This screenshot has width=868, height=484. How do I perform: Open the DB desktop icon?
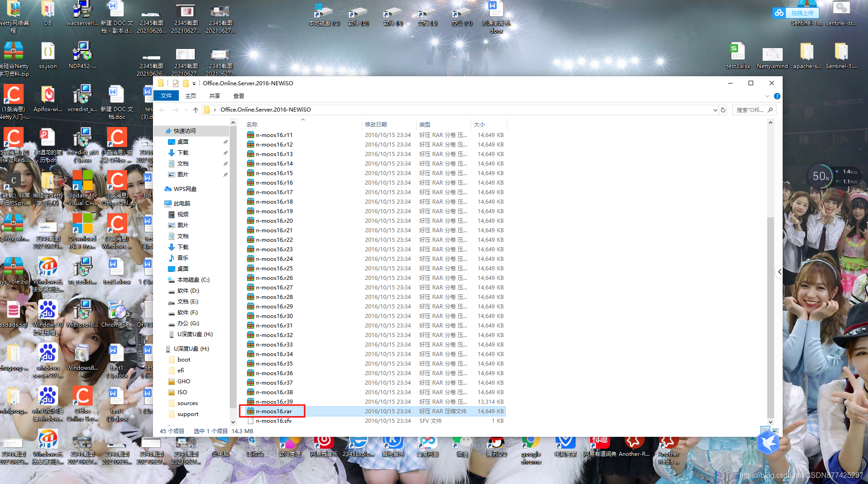48,14
